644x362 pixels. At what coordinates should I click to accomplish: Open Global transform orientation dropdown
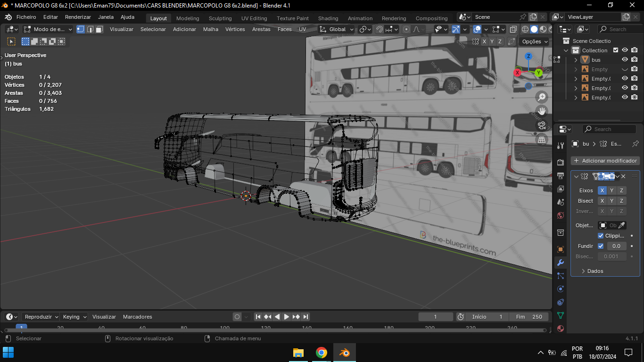tap(337, 29)
